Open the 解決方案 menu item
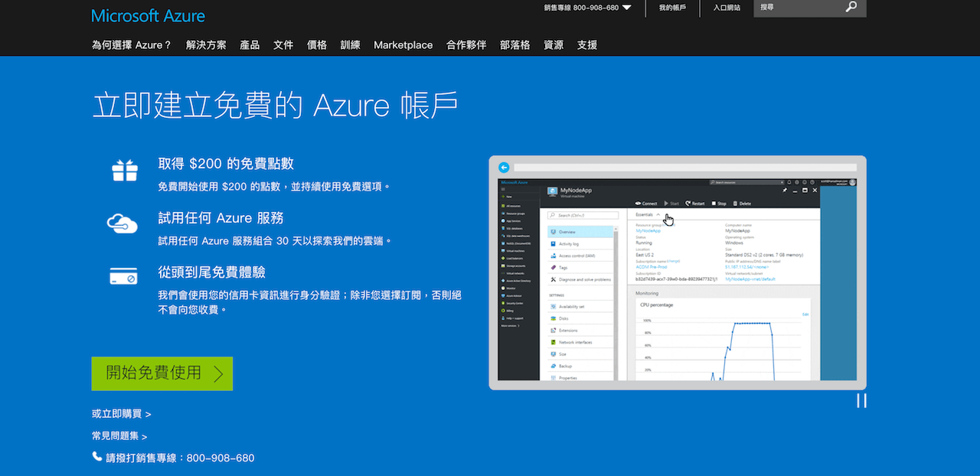This screenshot has height=476, width=980. point(206,45)
